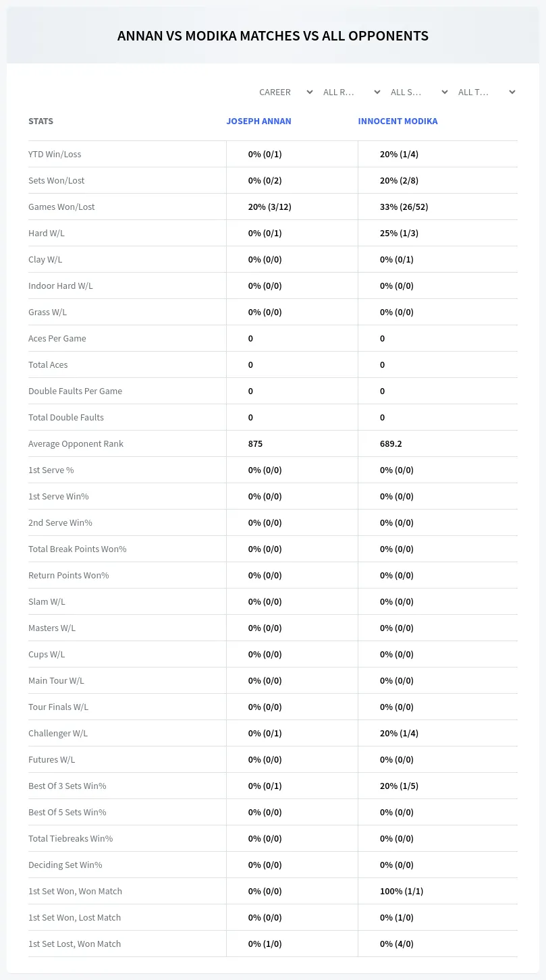This screenshot has height=980, width=546.
Task: Select the YTD Win/Loss row label
Action: (55, 154)
